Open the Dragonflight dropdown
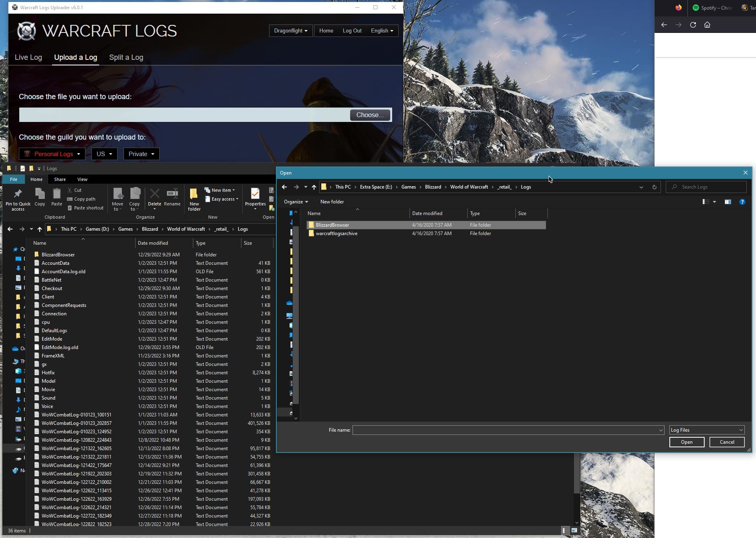Screen dimensions: 756x538 [x=291, y=30]
